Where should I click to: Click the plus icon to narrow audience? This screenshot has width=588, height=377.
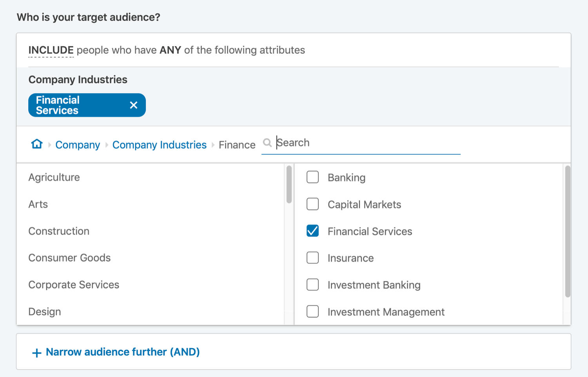point(36,353)
